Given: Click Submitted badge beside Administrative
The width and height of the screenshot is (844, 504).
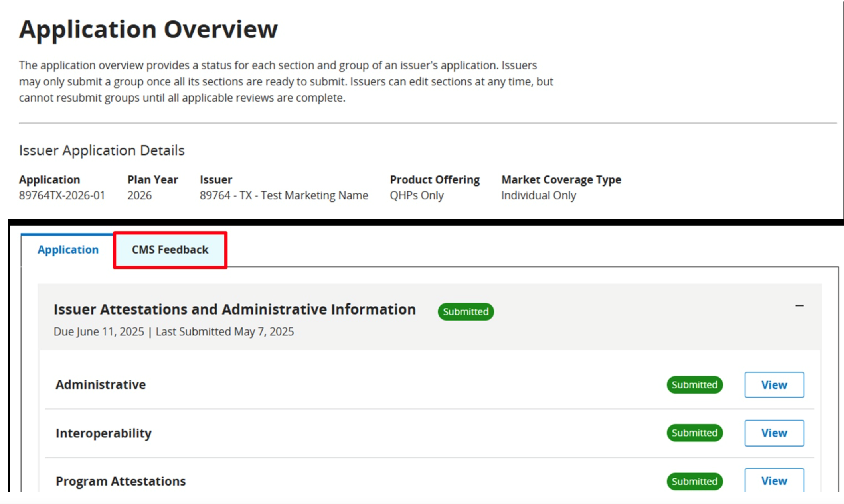Looking at the screenshot, I should pos(694,385).
